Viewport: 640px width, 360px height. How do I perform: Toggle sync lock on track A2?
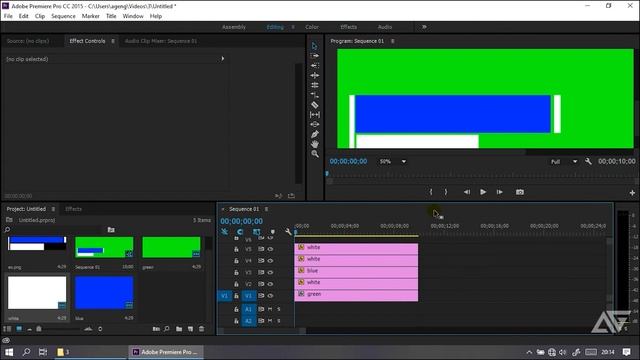tap(261, 321)
